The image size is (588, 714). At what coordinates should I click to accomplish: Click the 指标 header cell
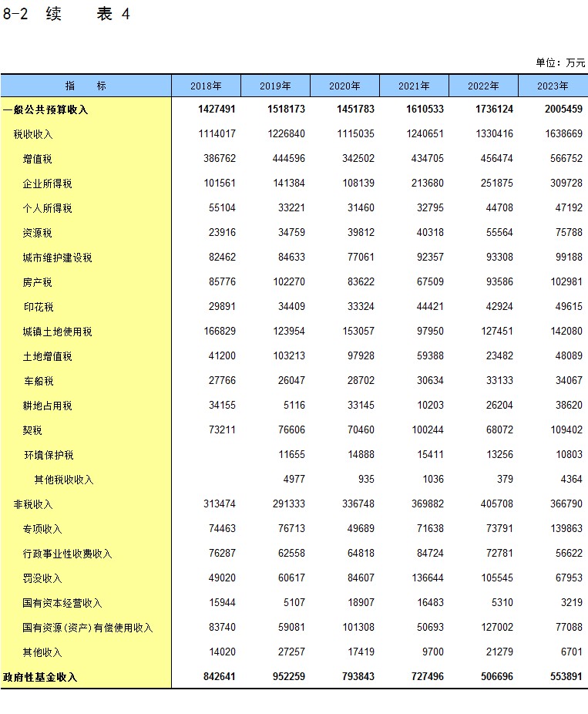[x=86, y=86]
